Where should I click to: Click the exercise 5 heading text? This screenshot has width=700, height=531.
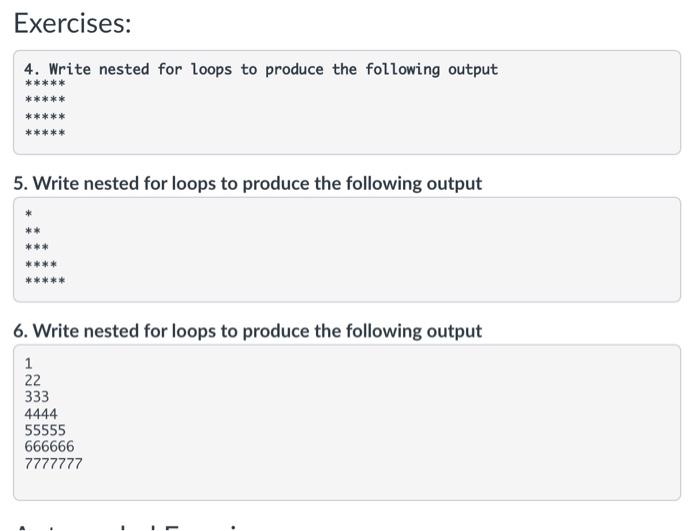click(247, 184)
